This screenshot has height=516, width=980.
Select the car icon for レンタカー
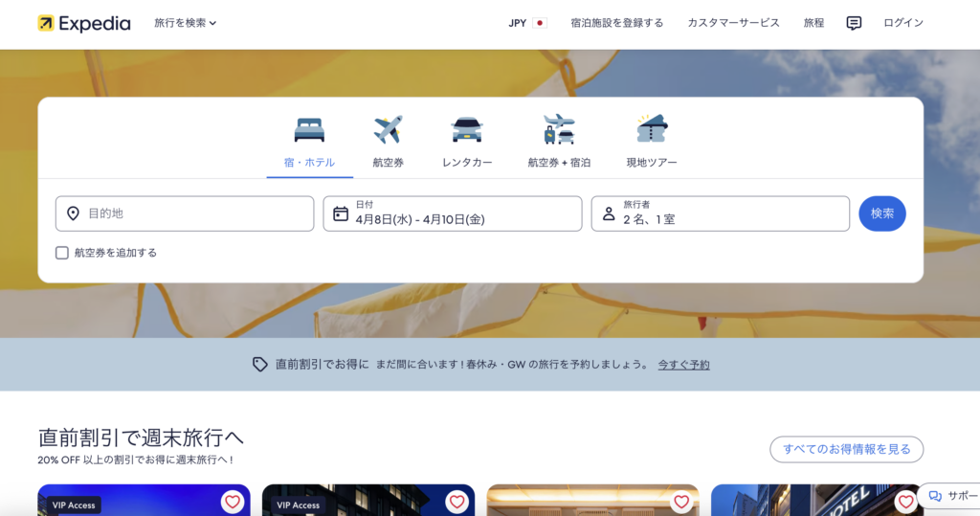click(467, 129)
